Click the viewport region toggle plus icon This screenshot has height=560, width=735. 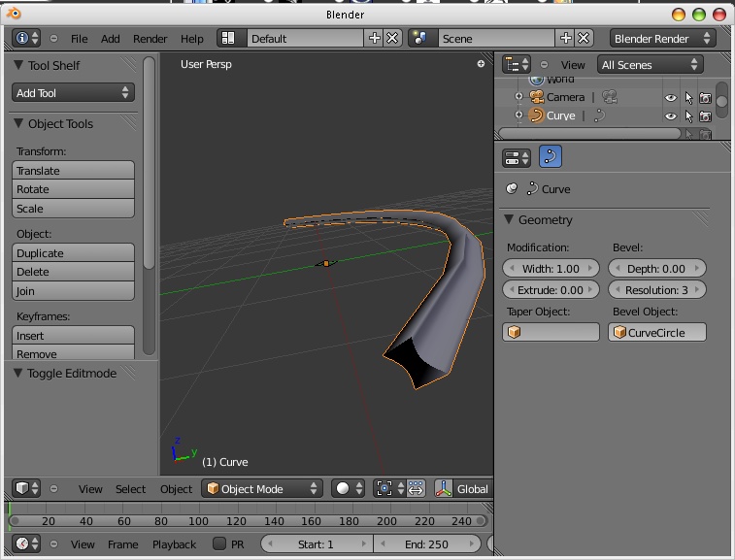click(481, 64)
